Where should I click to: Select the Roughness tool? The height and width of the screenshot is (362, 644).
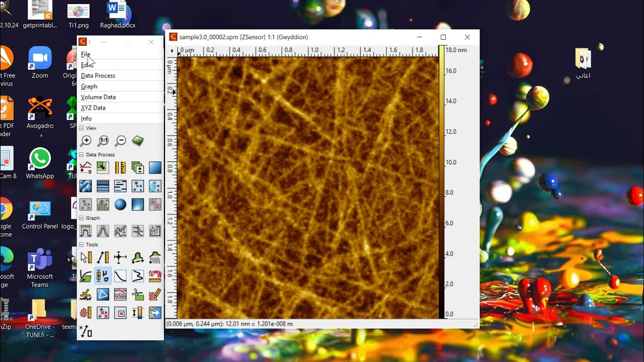(x=155, y=276)
